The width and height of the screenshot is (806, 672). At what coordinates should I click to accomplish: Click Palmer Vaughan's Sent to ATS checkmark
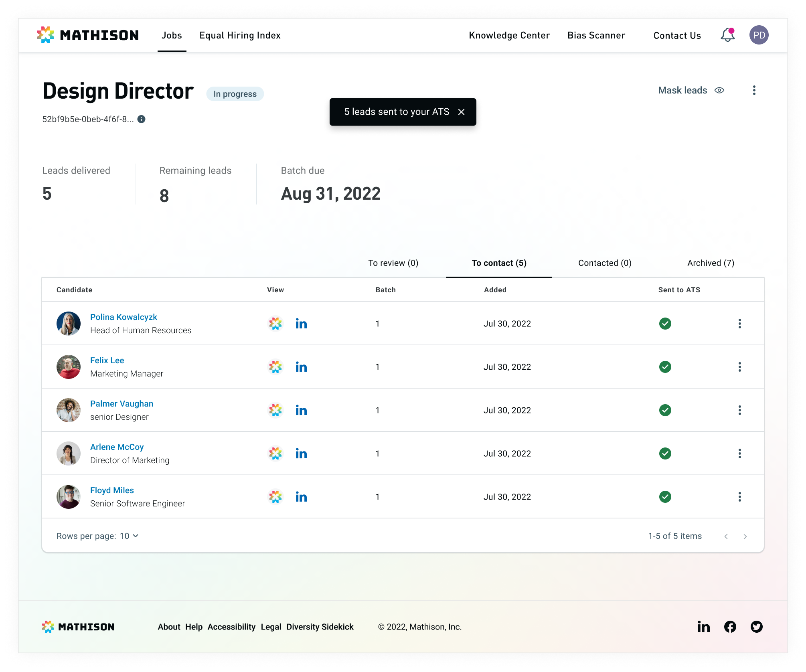(x=665, y=410)
